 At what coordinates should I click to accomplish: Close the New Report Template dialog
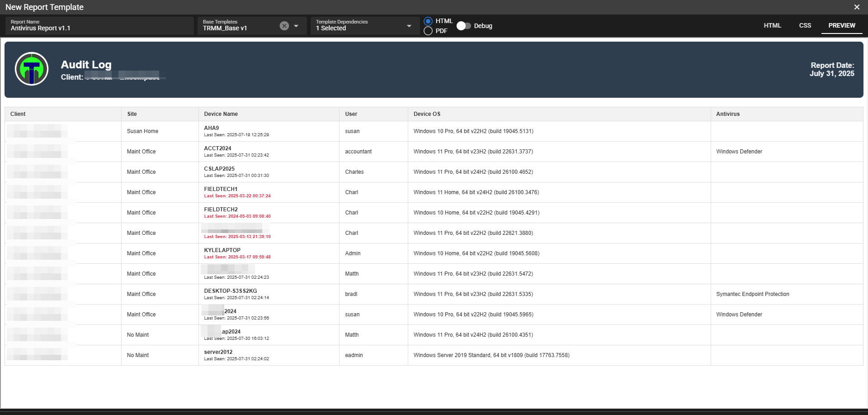tap(857, 7)
